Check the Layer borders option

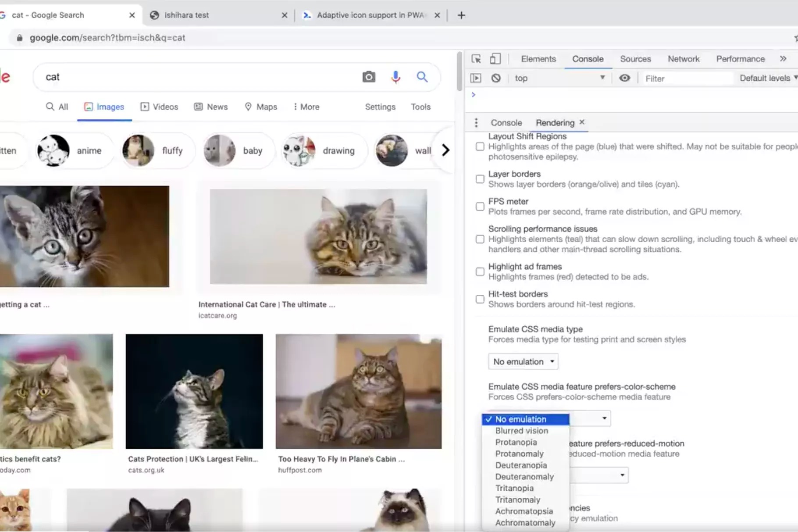pos(480,179)
